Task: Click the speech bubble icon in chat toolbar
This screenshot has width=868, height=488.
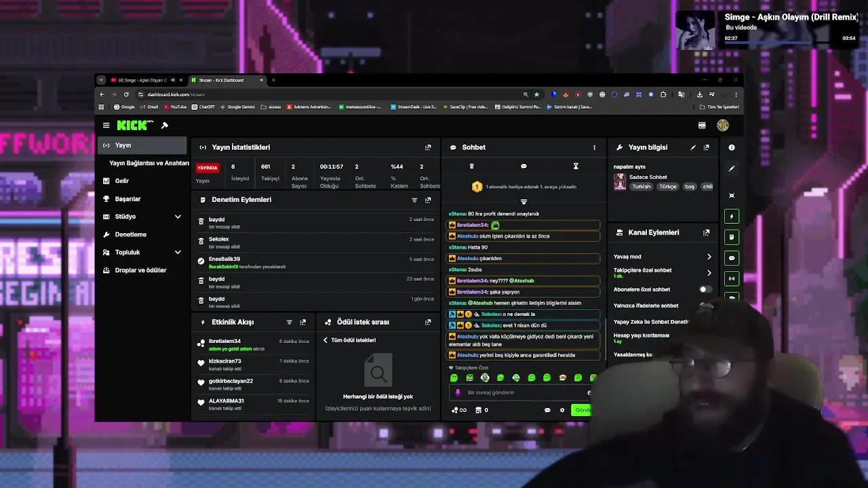Action: pyautogui.click(x=524, y=166)
